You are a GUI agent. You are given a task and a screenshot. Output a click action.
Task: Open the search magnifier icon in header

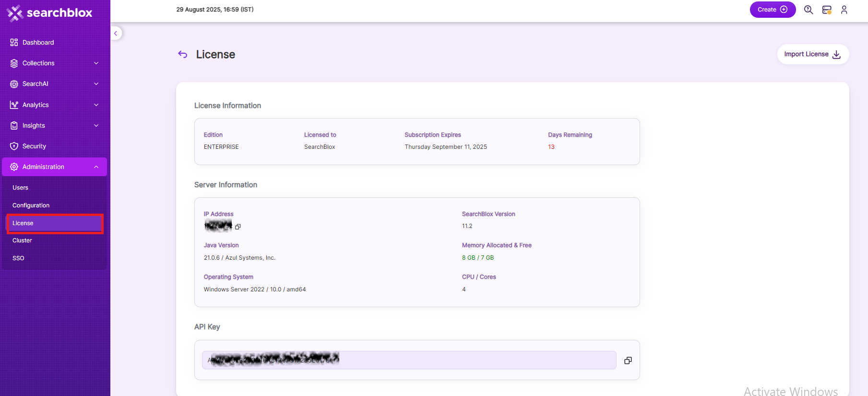(x=809, y=10)
